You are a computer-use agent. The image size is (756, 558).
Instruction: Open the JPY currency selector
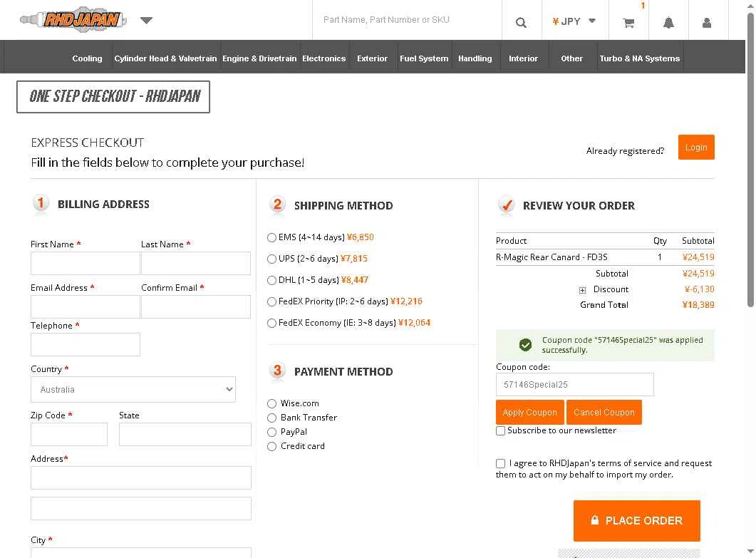click(574, 21)
